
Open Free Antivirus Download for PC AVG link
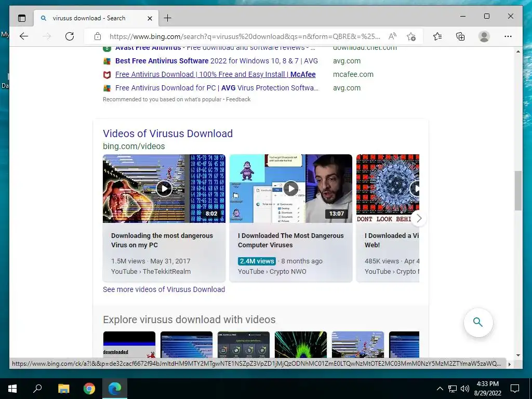(x=217, y=88)
